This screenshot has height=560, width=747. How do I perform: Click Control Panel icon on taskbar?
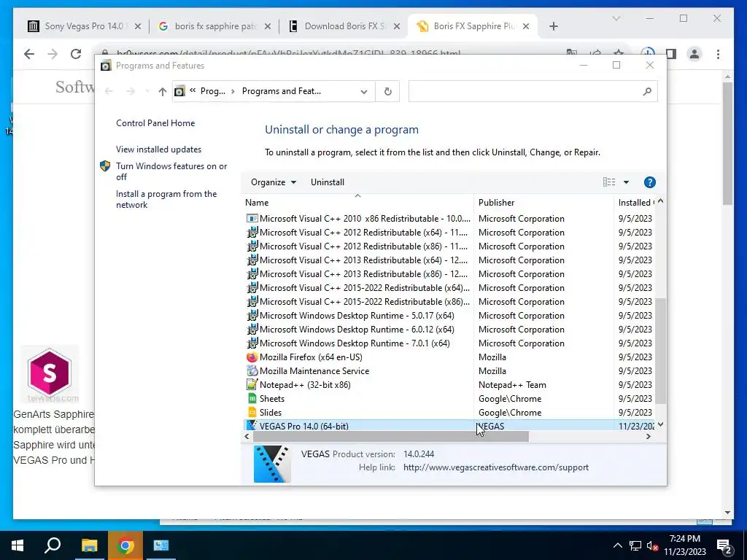click(x=161, y=545)
